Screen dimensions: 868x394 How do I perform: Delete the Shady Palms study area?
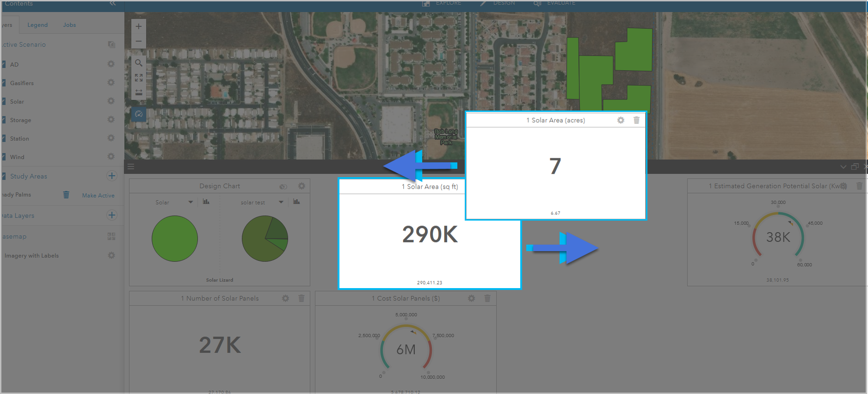coord(66,195)
